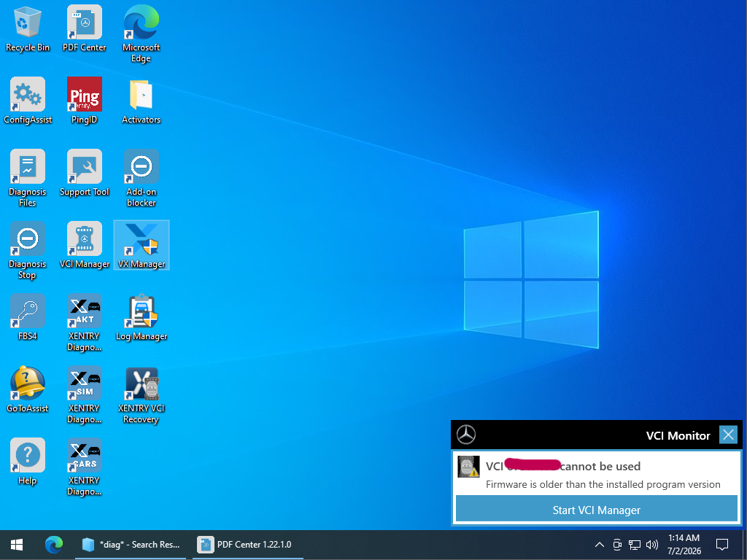
Task: Open the Activators folder
Action: coord(141,101)
